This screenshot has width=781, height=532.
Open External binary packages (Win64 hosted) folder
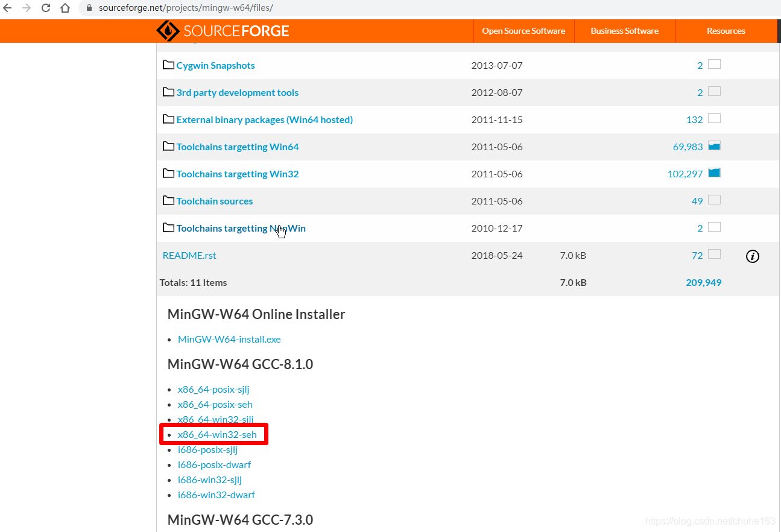(x=264, y=119)
